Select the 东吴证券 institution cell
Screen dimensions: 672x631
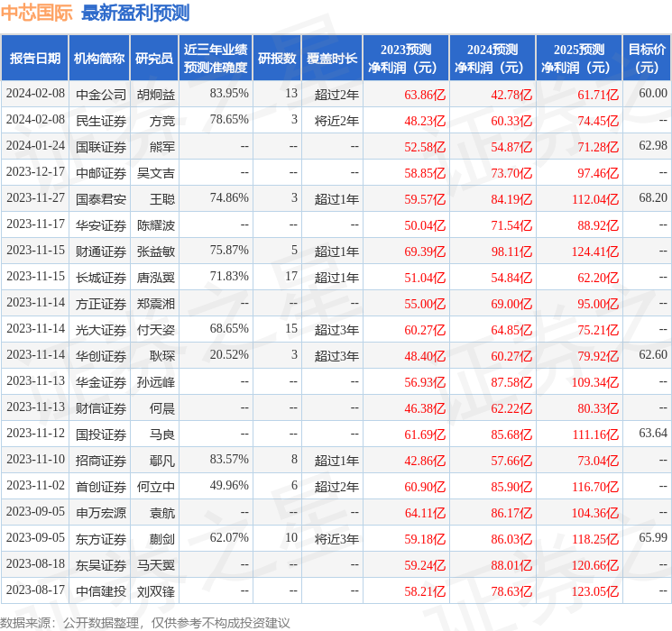[x=101, y=565]
